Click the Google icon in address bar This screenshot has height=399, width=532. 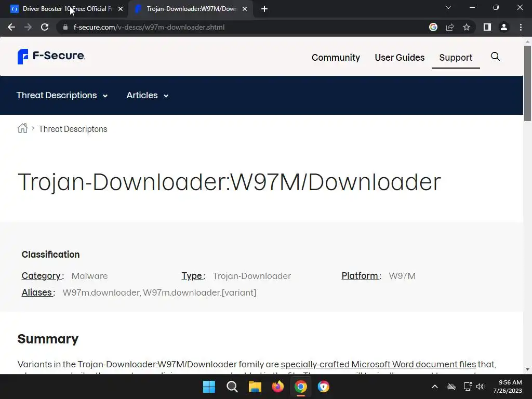pos(433,27)
